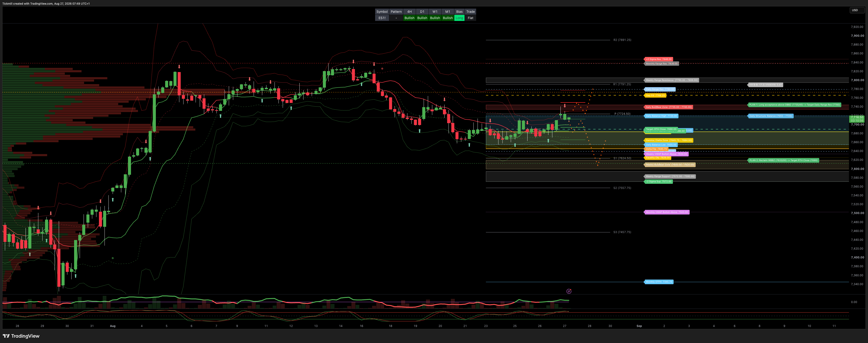Click the Bullish cell under M1

(x=448, y=18)
